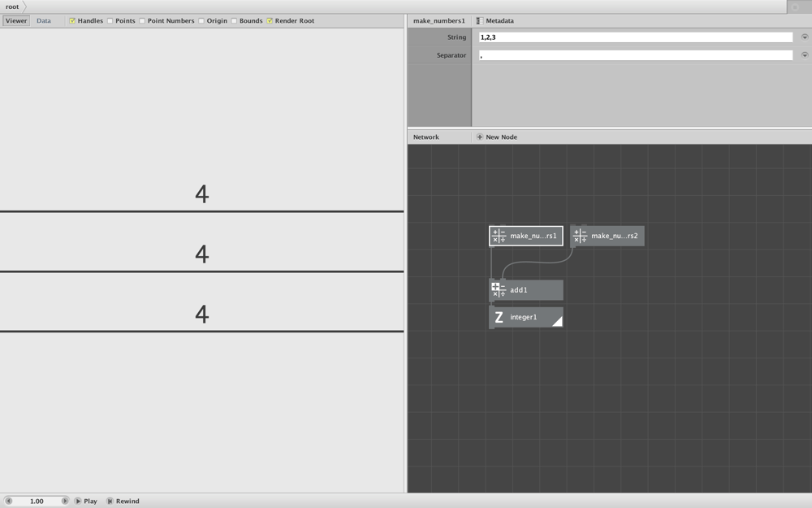Step frame forward with right arrow
The width and height of the screenshot is (812, 508).
point(65,501)
